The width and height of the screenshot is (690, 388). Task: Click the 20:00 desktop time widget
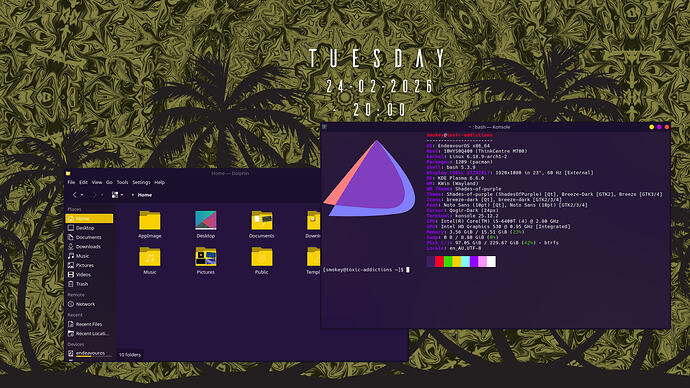(x=379, y=110)
